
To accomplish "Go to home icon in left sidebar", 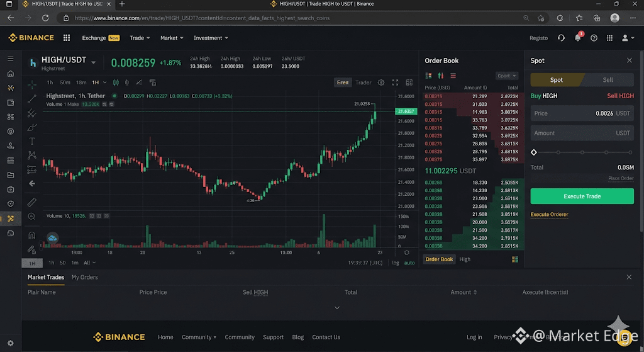I will coord(11,74).
